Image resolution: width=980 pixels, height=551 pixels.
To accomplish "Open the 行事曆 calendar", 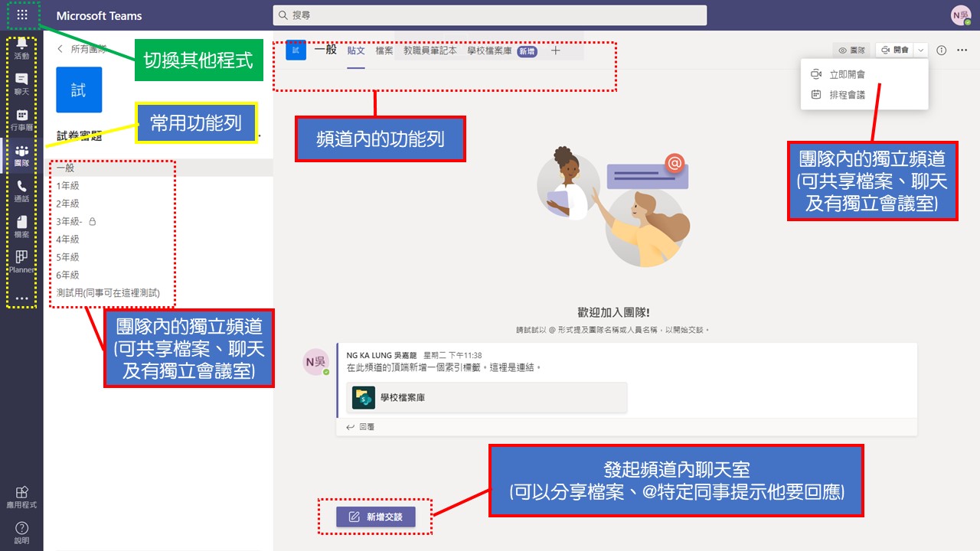I will coord(21,120).
